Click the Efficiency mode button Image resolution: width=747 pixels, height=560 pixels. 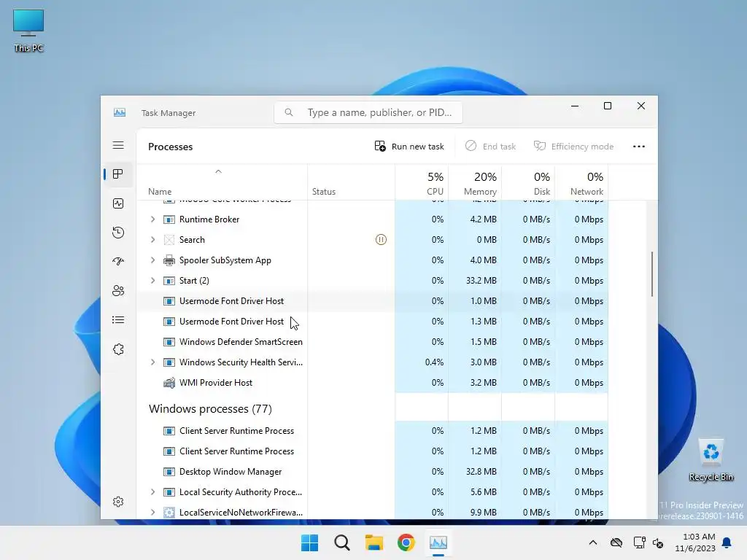(574, 147)
